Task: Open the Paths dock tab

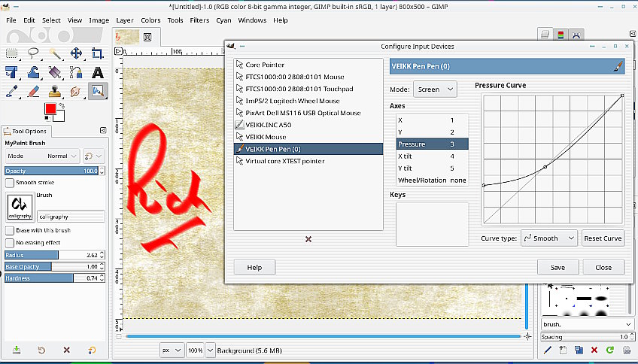Action: click(x=576, y=35)
